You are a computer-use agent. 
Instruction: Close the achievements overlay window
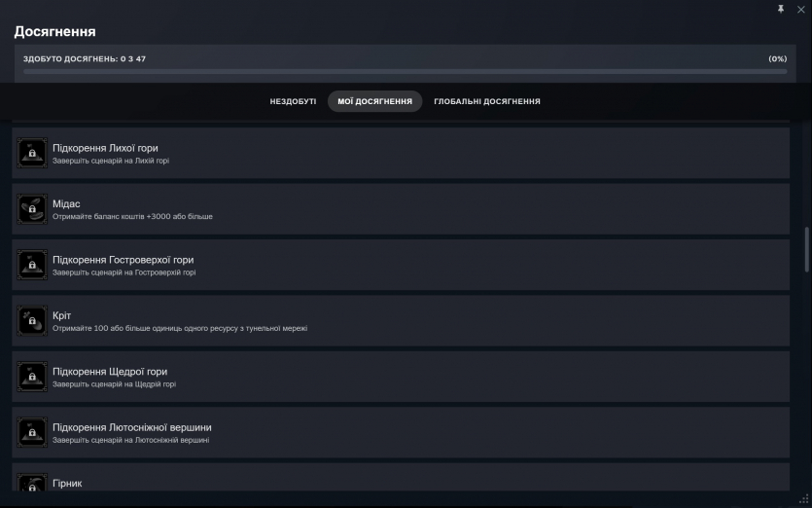pyautogui.click(x=800, y=9)
